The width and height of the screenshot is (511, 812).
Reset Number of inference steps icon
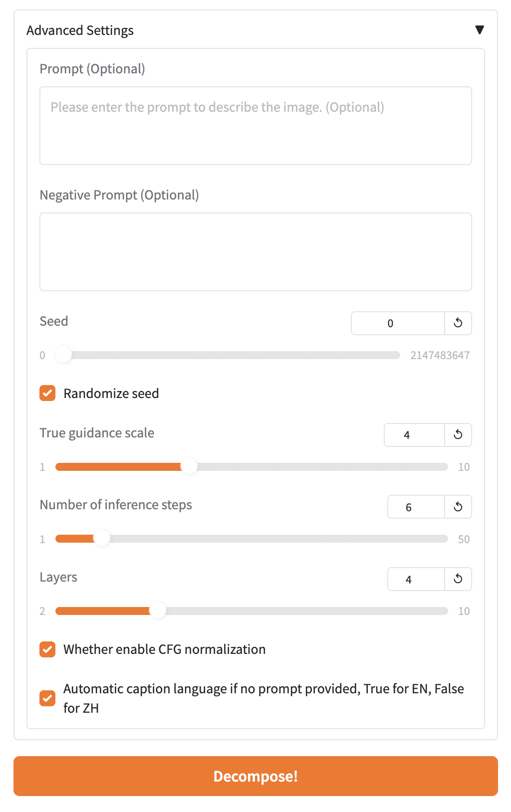pos(458,507)
